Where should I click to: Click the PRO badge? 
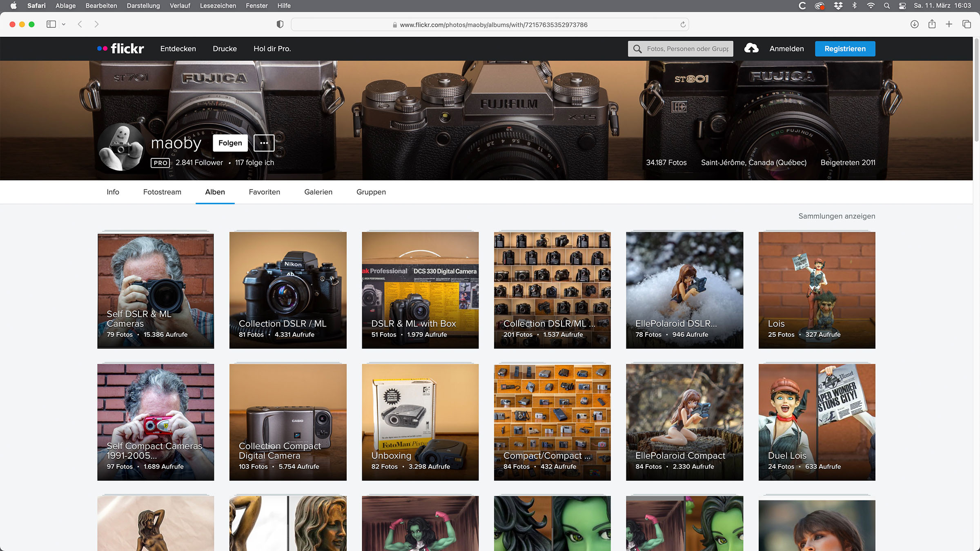(x=160, y=163)
